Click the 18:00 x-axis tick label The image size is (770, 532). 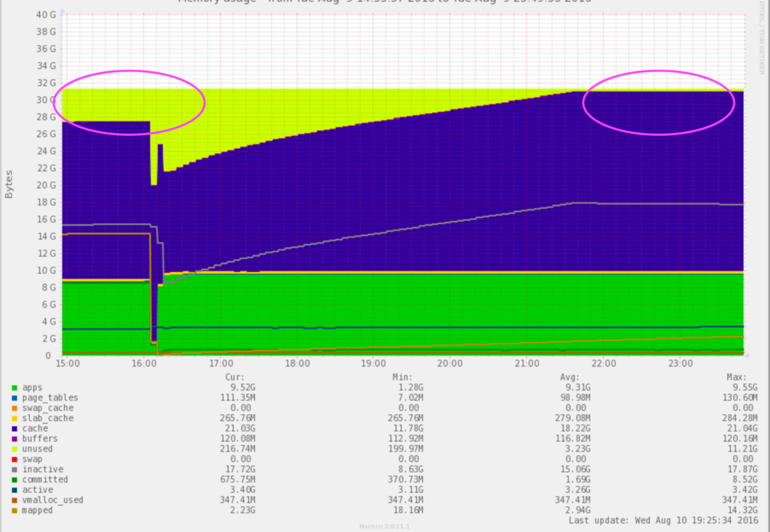coord(298,364)
